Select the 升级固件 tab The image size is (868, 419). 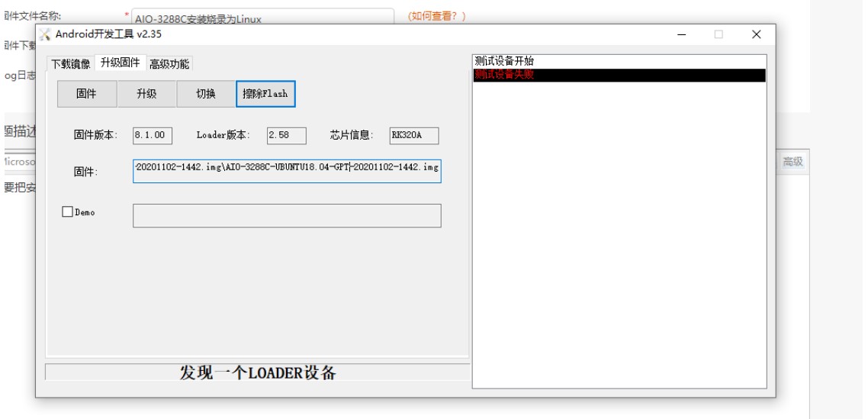[x=120, y=63]
